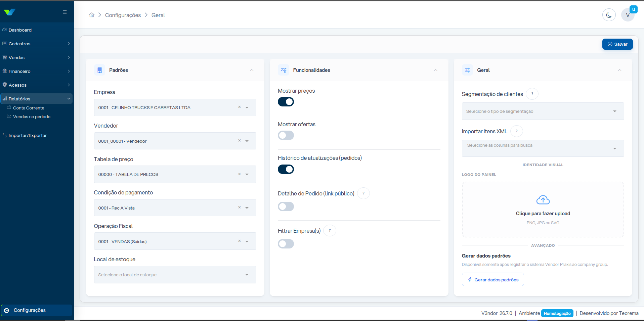Screen dimensions: 644x321
Task: Click the cloud upload icon
Action: pyautogui.click(x=543, y=200)
